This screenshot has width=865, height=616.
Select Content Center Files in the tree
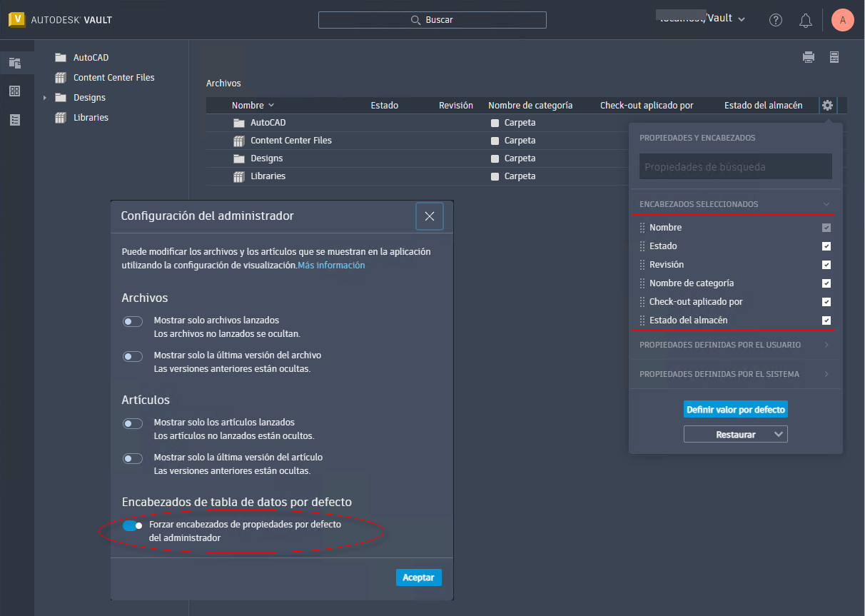[114, 78]
